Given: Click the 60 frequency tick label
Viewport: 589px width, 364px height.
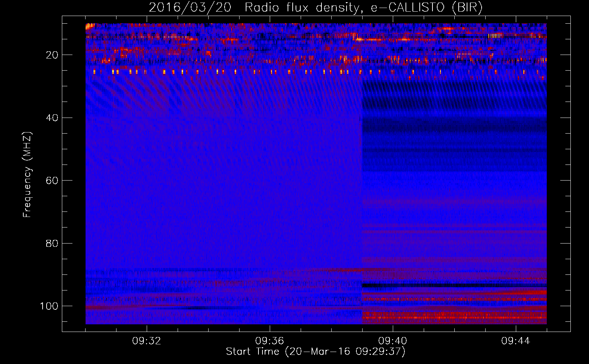Looking at the screenshot, I should [52, 181].
